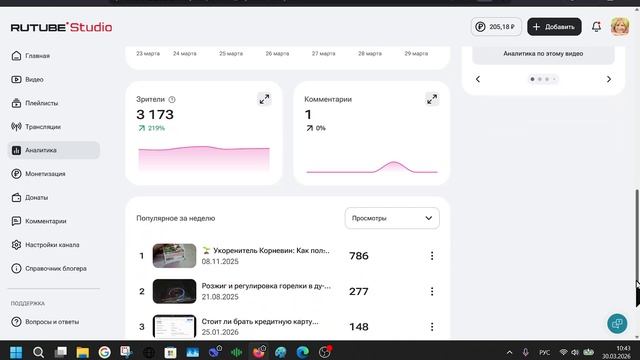Viewport: 640px width, 360px height.
Task: Open the user profile avatar
Action: (620, 27)
